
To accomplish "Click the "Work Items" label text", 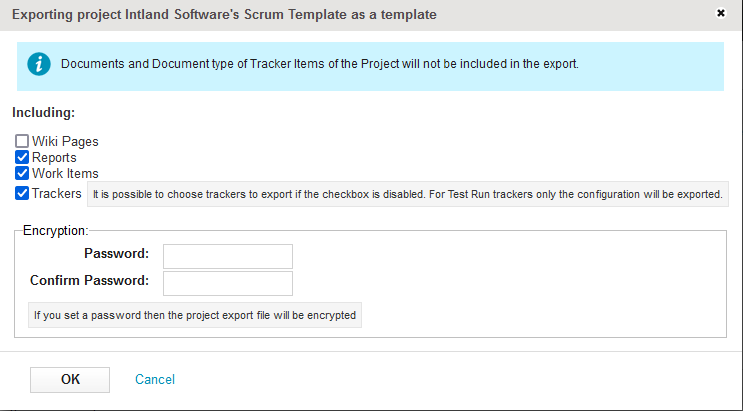I will 65,173.
